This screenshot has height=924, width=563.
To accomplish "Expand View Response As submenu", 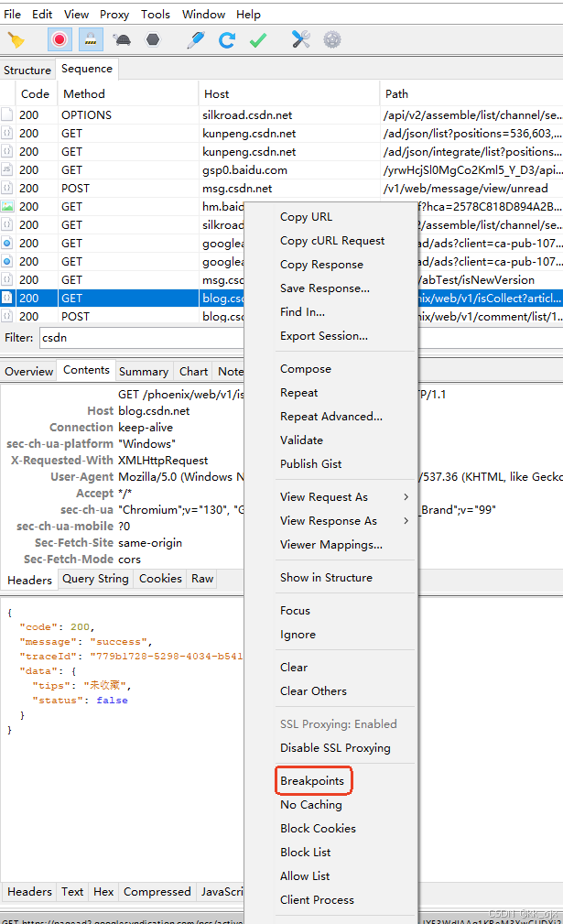I will click(331, 520).
